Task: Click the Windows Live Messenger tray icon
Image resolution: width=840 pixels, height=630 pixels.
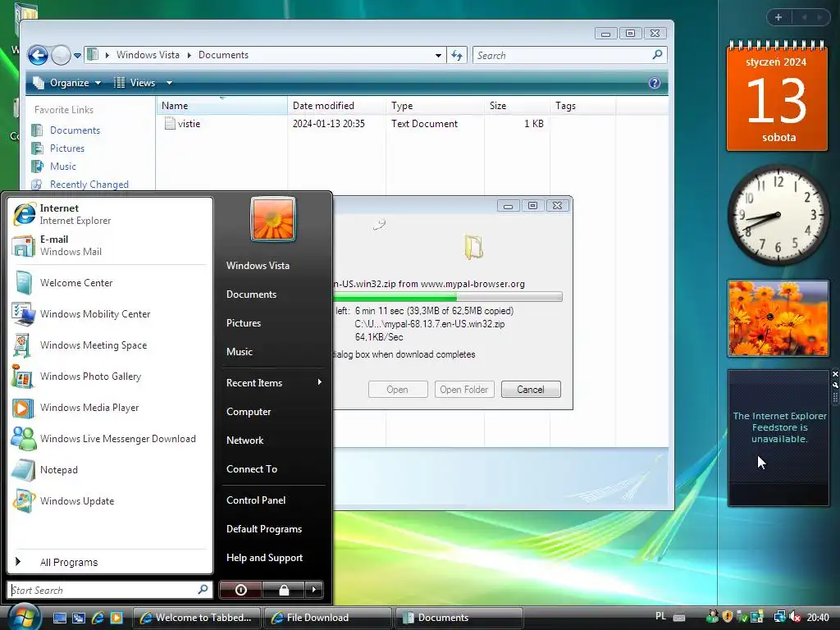Action: pyautogui.click(x=713, y=617)
